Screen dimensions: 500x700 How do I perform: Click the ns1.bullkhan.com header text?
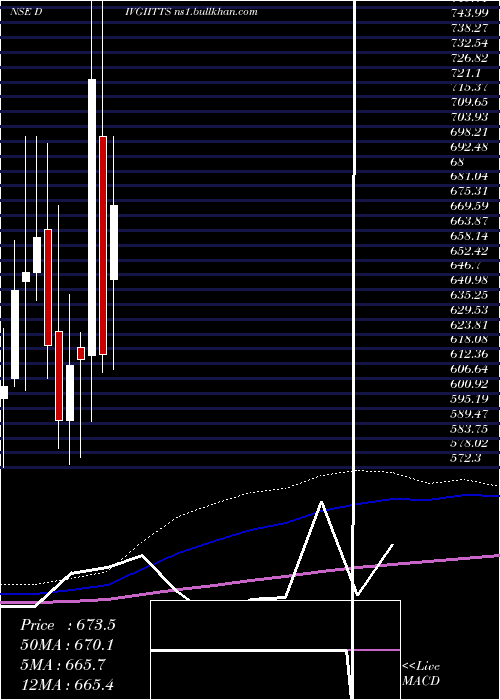214,12
